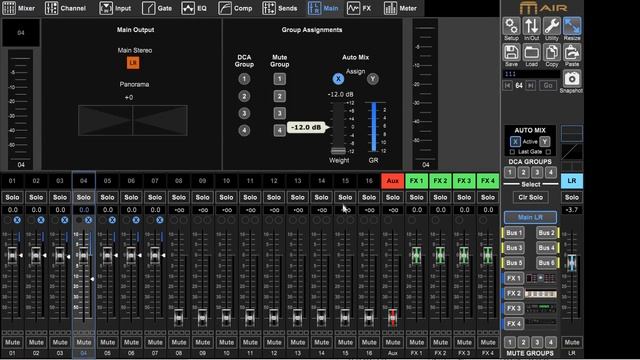The height and width of the screenshot is (360, 640).
Task: Assign channel to Mute Group 2
Action: [279, 96]
